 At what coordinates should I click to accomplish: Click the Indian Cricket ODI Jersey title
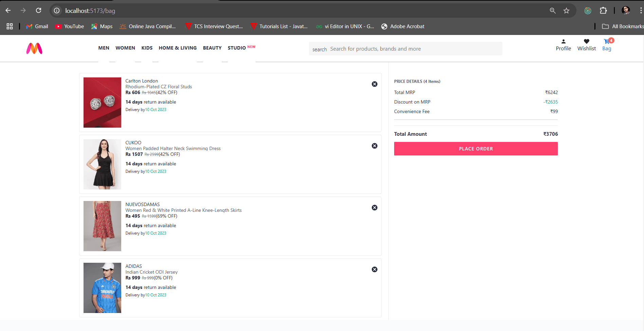click(151, 272)
